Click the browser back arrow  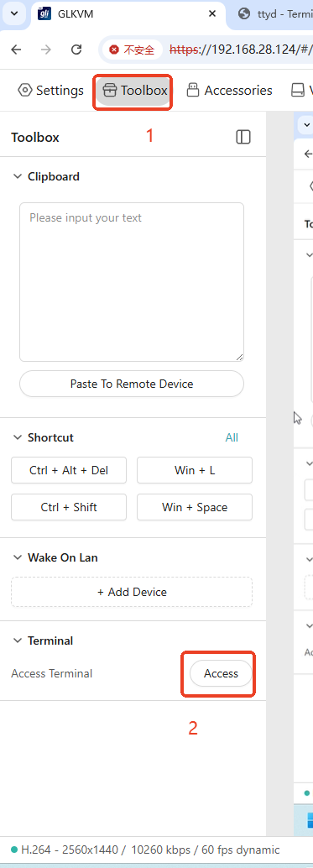coord(16,50)
